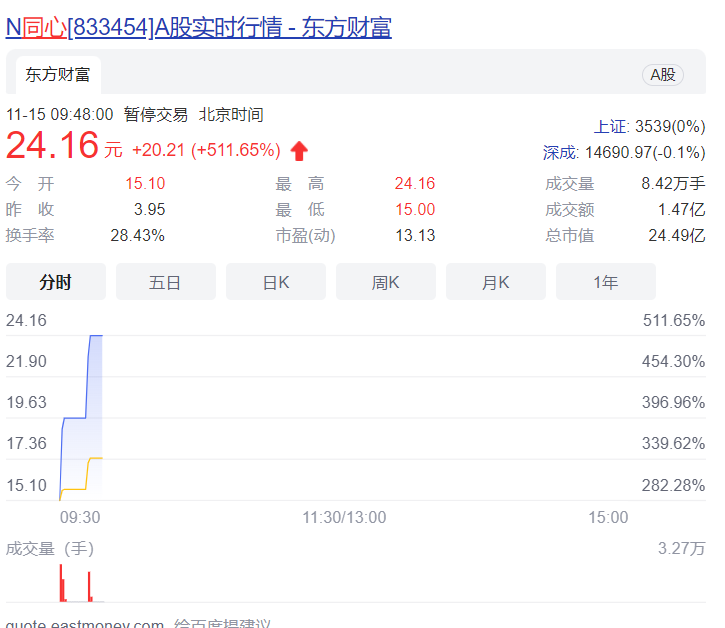Open the 深成 index link
This screenshot has height=628, width=725.
click(x=560, y=152)
